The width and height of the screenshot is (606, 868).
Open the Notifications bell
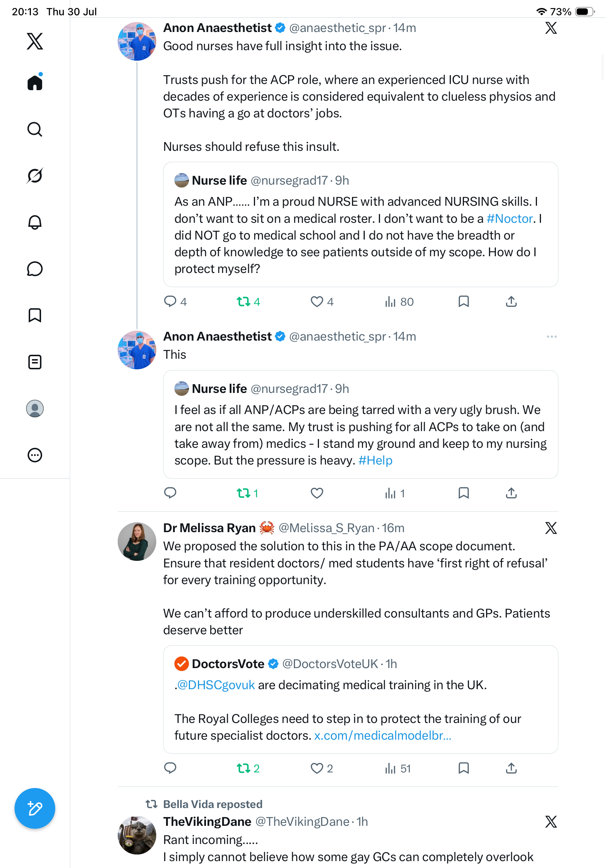point(35,222)
